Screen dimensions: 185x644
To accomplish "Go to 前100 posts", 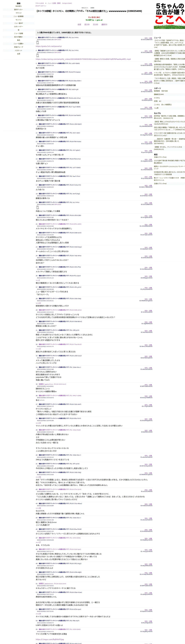I will pos(87,24).
